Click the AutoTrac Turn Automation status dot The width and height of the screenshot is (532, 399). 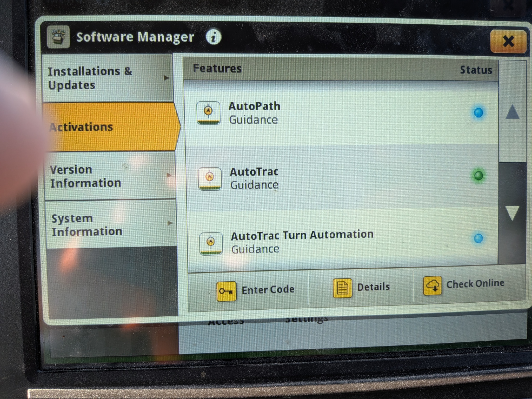pyautogui.click(x=478, y=238)
